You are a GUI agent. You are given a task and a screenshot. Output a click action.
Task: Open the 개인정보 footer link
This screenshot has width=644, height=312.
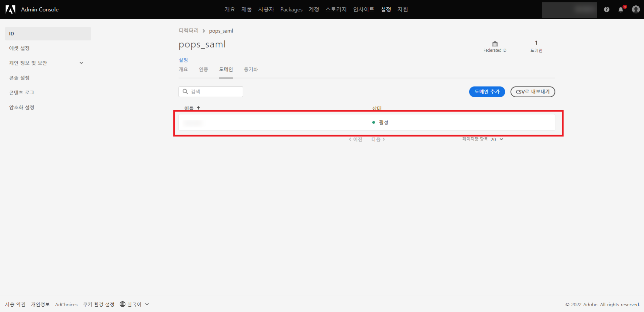coord(40,304)
